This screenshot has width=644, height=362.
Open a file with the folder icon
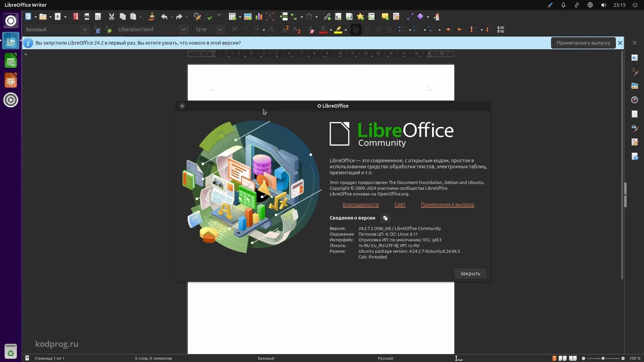coord(43,16)
